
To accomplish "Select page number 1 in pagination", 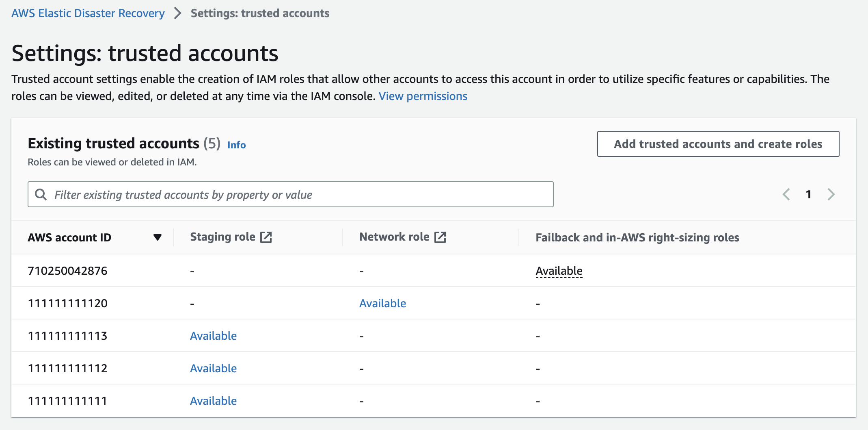I will [808, 194].
